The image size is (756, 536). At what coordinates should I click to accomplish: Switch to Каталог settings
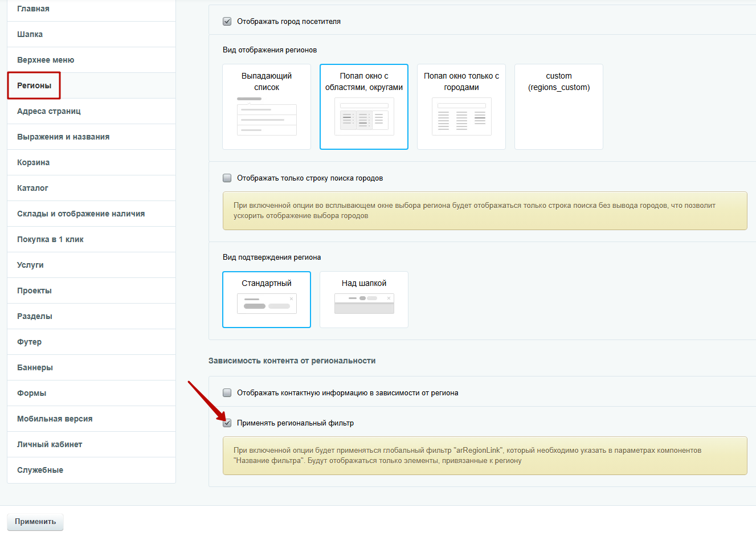pos(91,188)
